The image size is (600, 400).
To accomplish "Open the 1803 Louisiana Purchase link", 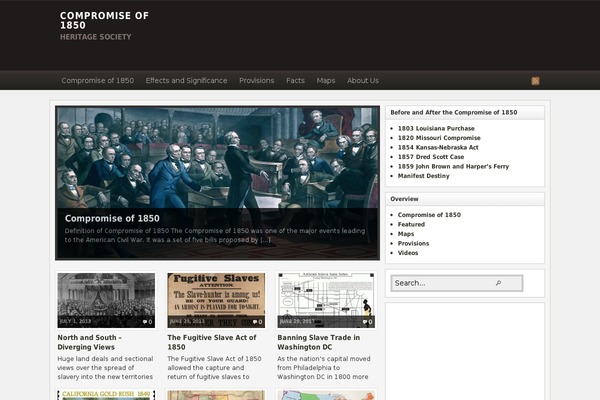I will click(438, 128).
